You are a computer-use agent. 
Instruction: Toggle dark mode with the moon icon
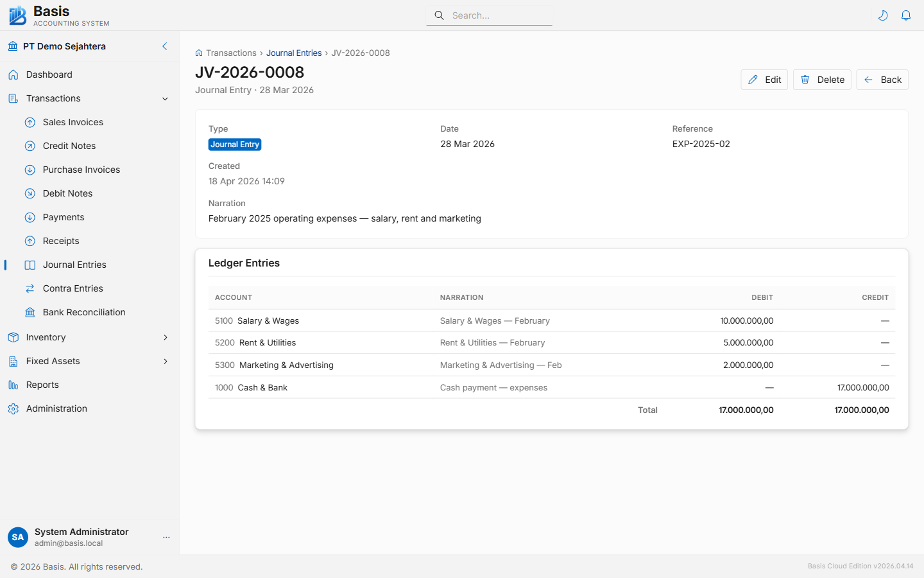tap(883, 15)
